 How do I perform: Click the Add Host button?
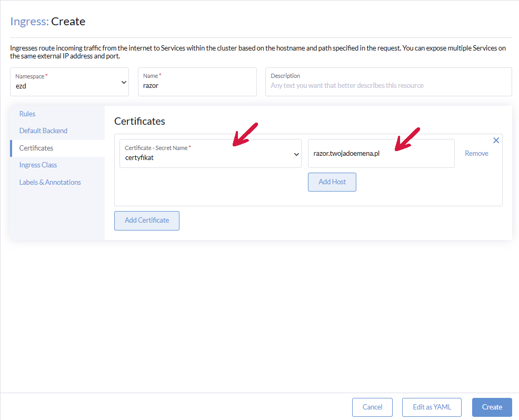pos(332,182)
